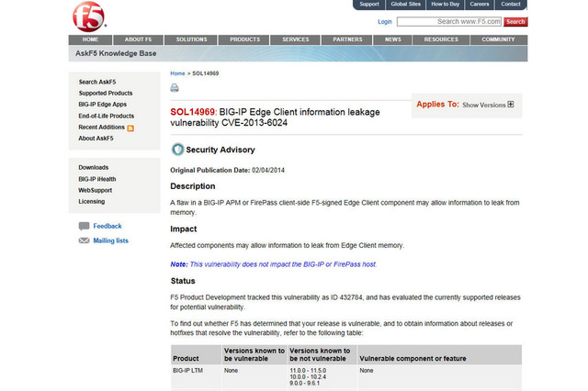
Task: Click the printer icon below breadcrumb
Action: coord(175,87)
